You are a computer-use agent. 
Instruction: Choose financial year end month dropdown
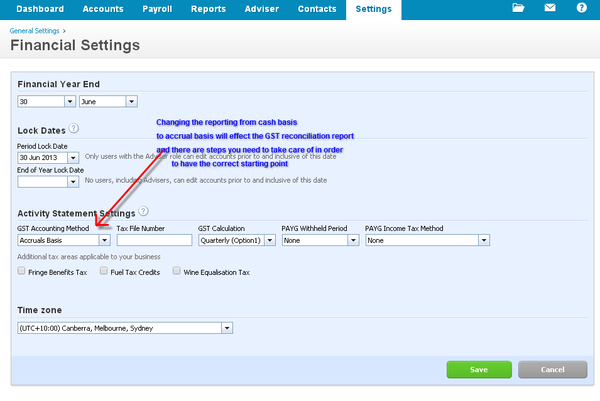coord(108,101)
